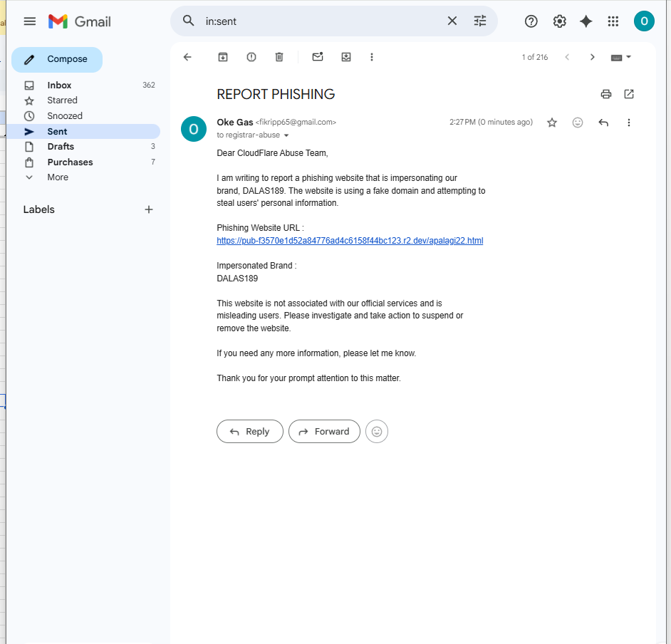Viewport: 671px width, 644px height.
Task: Click the Gmail logo
Action: pos(80,21)
